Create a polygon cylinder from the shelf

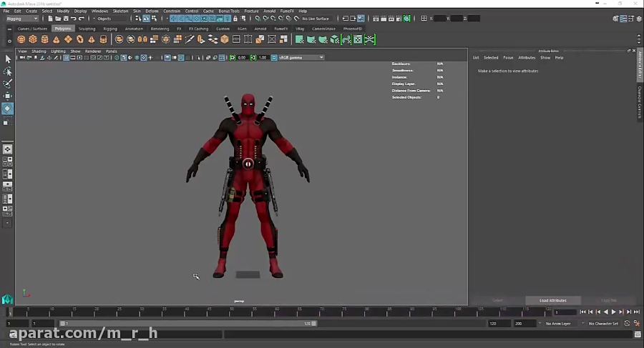click(44, 39)
